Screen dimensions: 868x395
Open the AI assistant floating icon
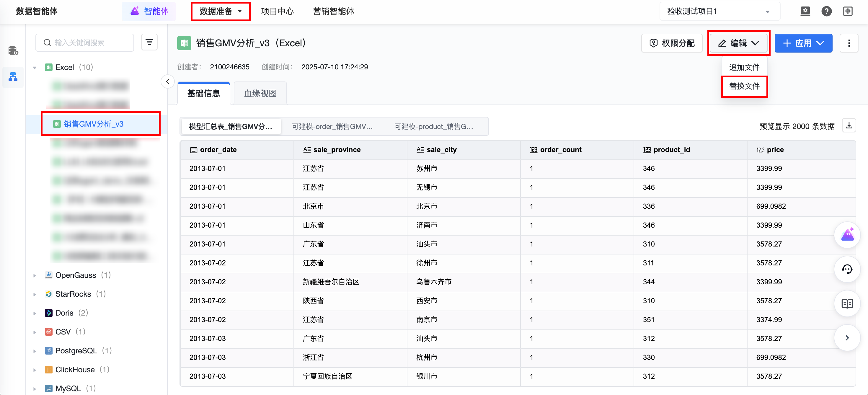point(847,235)
